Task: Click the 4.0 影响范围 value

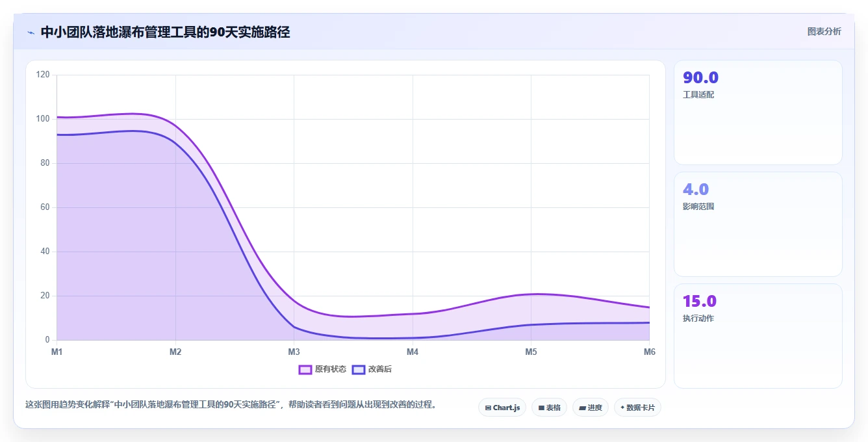Action: pos(696,189)
